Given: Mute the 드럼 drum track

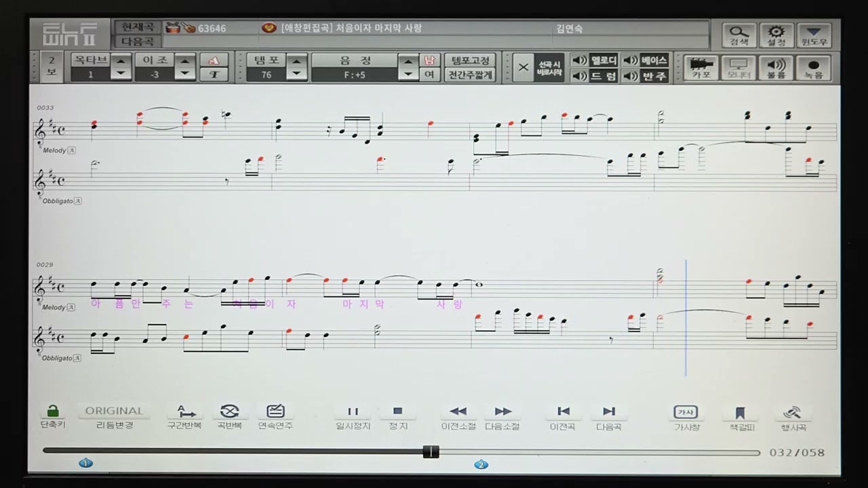Looking at the screenshot, I should coord(593,75).
